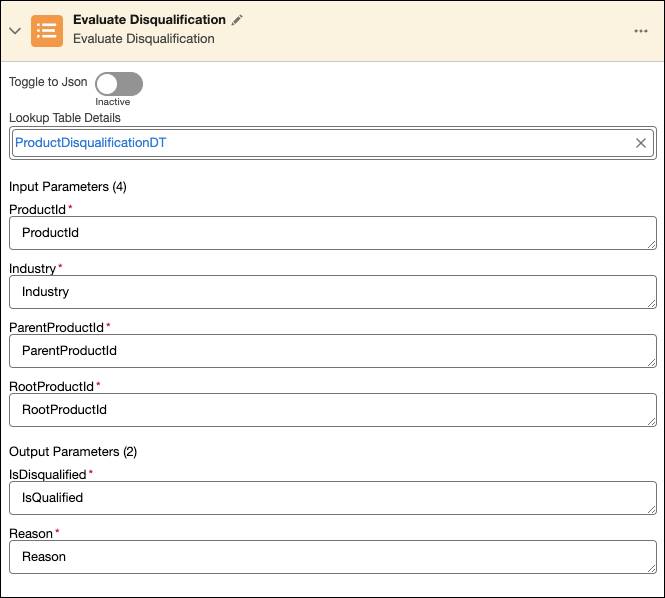Viewport: 665px width, 598px height.
Task: Click the ProductId input parameter field
Action: [x=332, y=233]
